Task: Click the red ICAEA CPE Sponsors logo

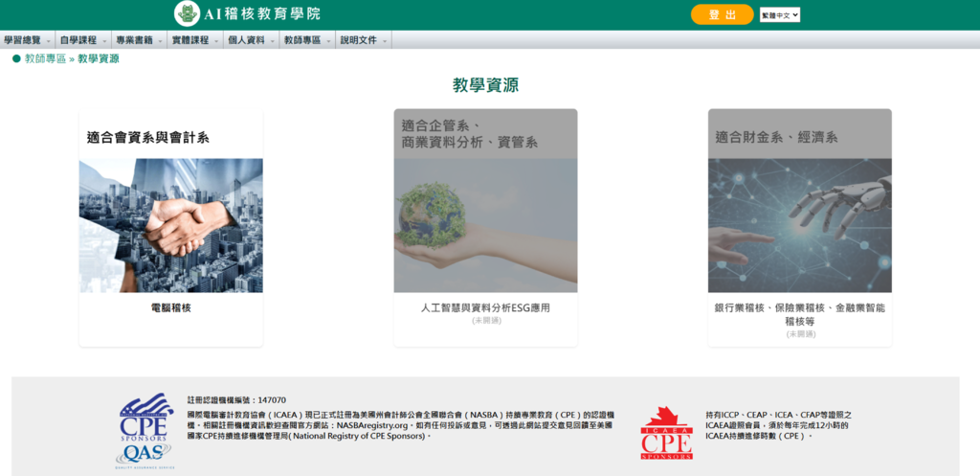Action: tap(666, 433)
